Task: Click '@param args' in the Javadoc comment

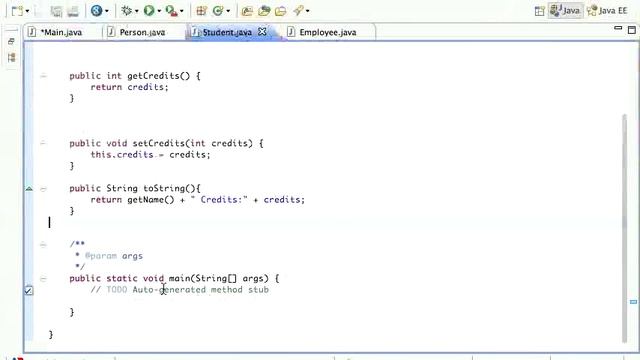Action: coord(113,256)
